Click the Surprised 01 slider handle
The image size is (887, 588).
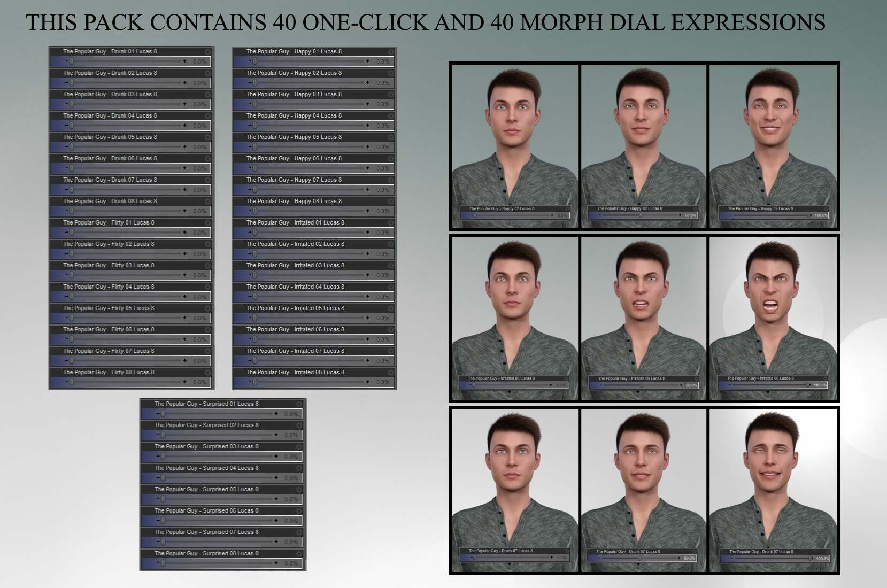[163, 414]
